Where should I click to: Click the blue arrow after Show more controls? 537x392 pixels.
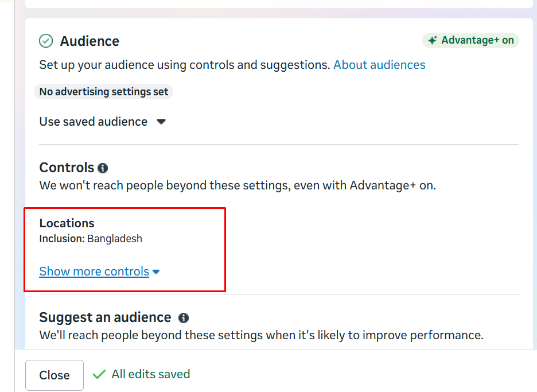pyautogui.click(x=156, y=272)
